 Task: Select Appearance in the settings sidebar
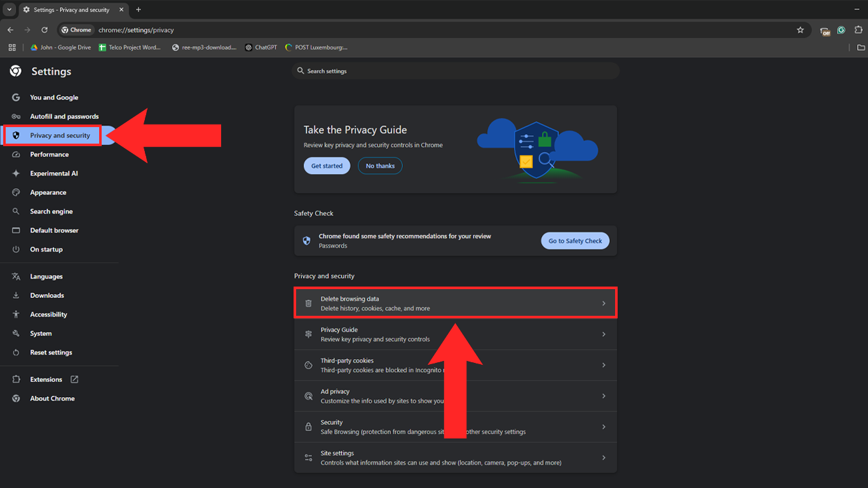[48, 193]
